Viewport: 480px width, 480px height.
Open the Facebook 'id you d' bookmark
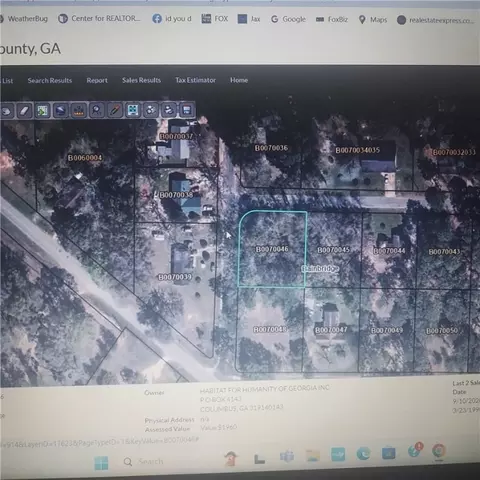[172, 19]
